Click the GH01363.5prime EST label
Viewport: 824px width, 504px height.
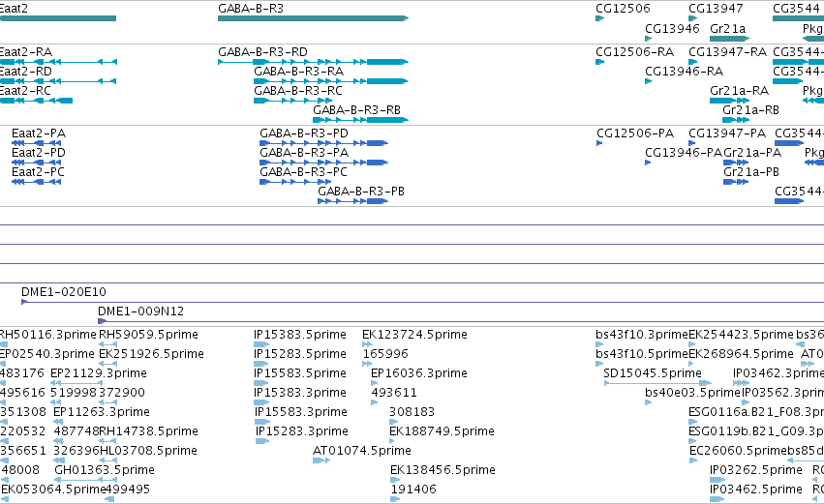105,470
